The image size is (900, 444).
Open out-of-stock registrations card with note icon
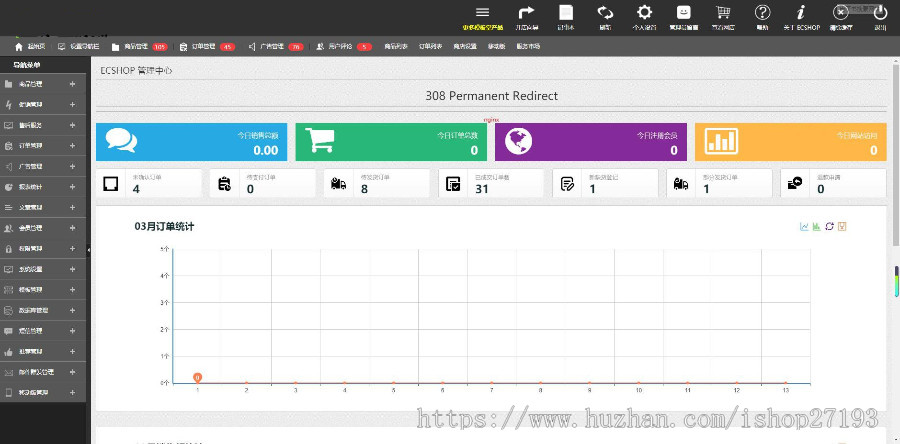[x=606, y=184]
